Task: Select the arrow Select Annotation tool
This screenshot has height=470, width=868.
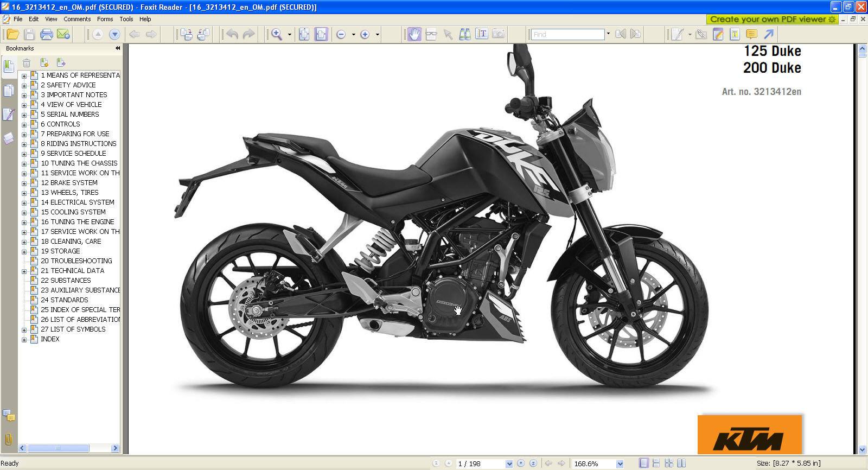Action: (x=448, y=34)
